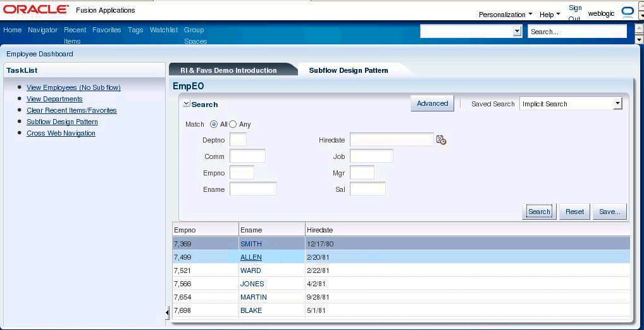This screenshot has width=644, height=330.
Task: Open the Saved Search dropdown
Action: 571,104
